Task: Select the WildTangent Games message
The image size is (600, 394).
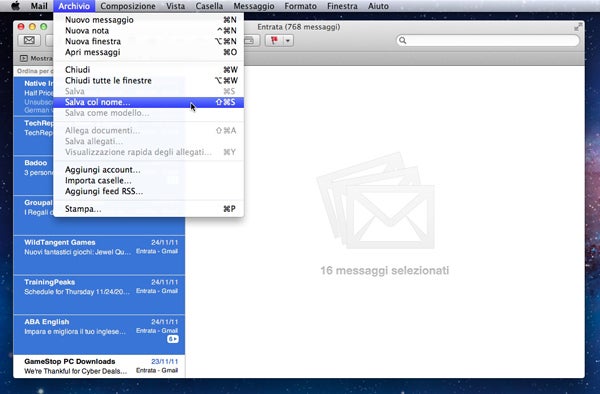Action: 99,255
